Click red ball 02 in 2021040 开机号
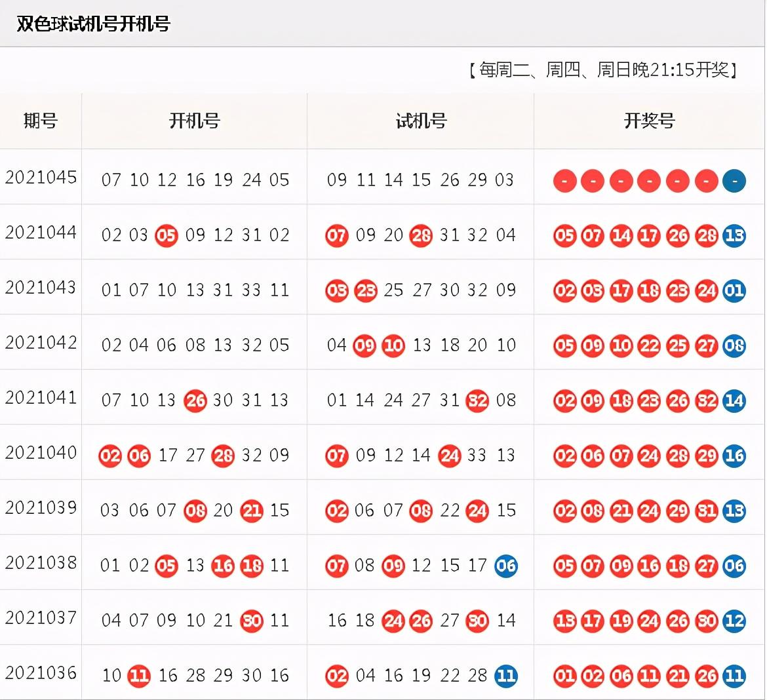Image resolution: width=767 pixels, height=700 pixels. point(110,456)
